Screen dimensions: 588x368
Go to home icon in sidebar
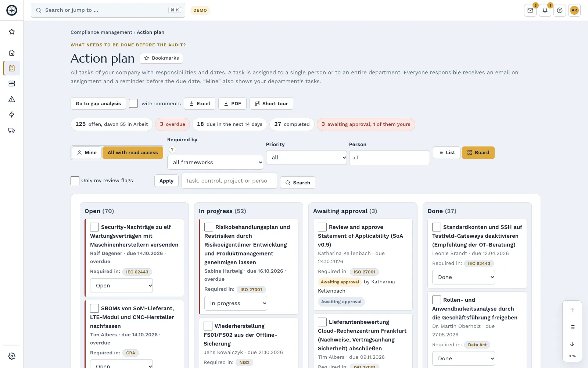pos(12,53)
